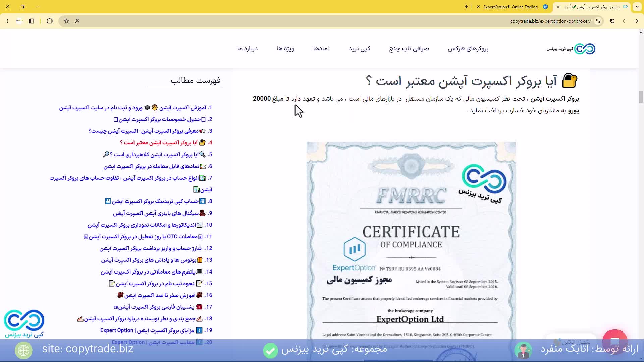Go back using the back arrow

[x=625, y=21]
